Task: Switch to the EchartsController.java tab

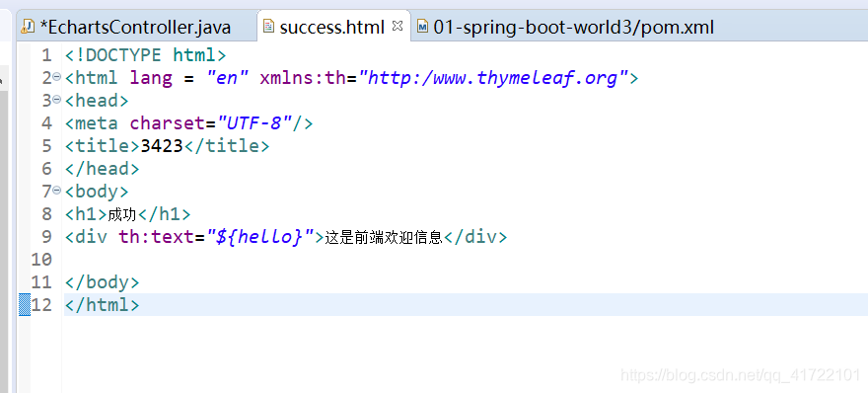Action: pyautogui.click(x=136, y=27)
